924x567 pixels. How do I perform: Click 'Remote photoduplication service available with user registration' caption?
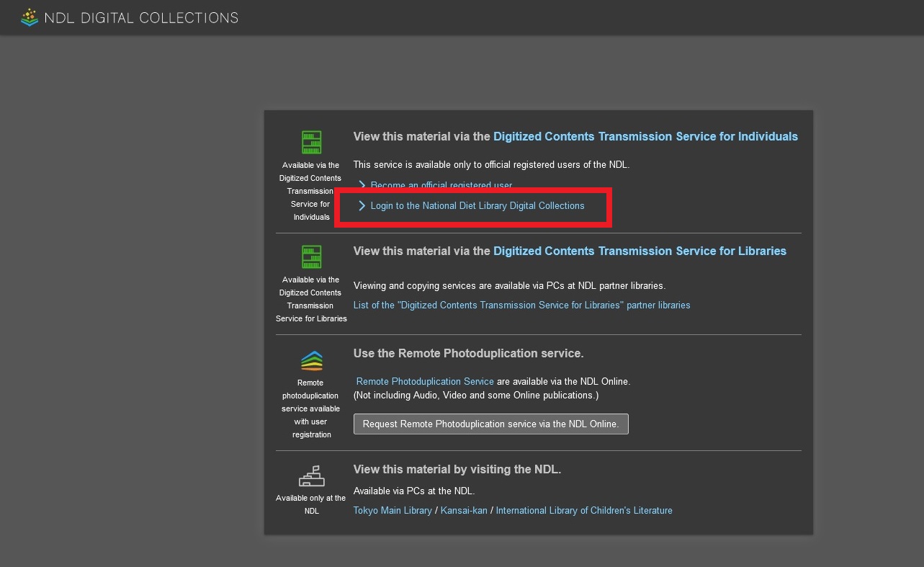[311, 408]
